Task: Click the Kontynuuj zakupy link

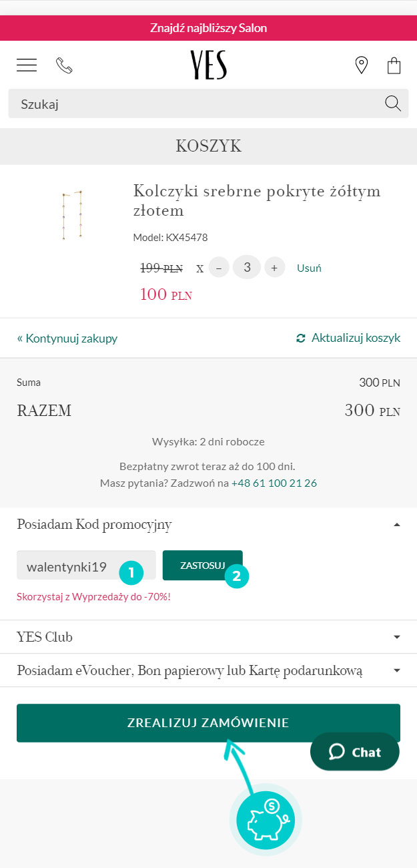Action: click(x=67, y=338)
